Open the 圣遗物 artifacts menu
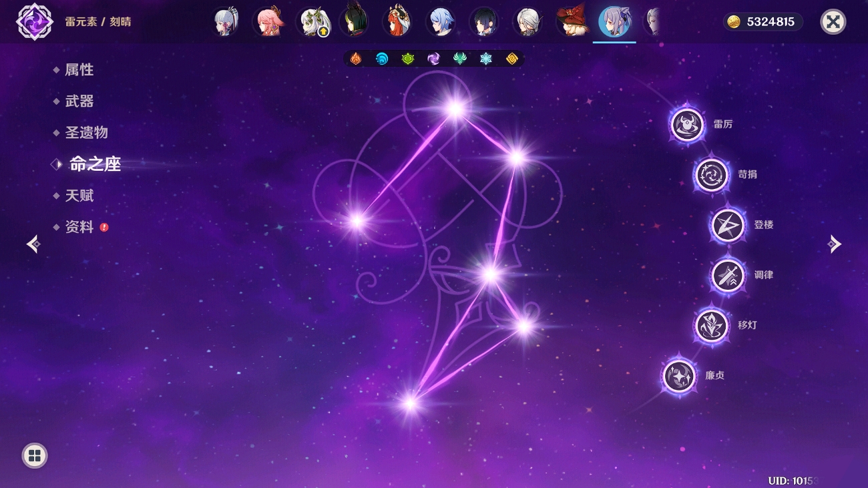 (86, 132)
